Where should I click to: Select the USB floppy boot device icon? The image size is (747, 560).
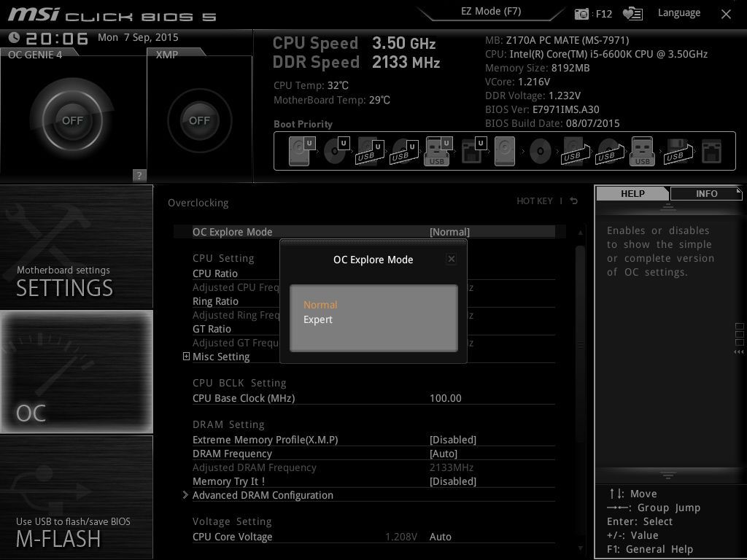pos(678,152)
